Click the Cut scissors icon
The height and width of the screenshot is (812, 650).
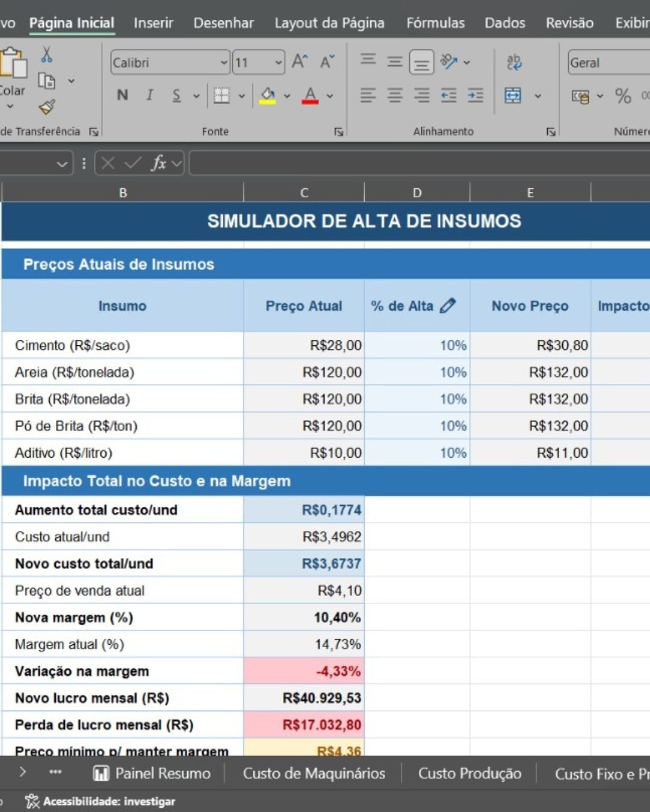pos(46,55)
